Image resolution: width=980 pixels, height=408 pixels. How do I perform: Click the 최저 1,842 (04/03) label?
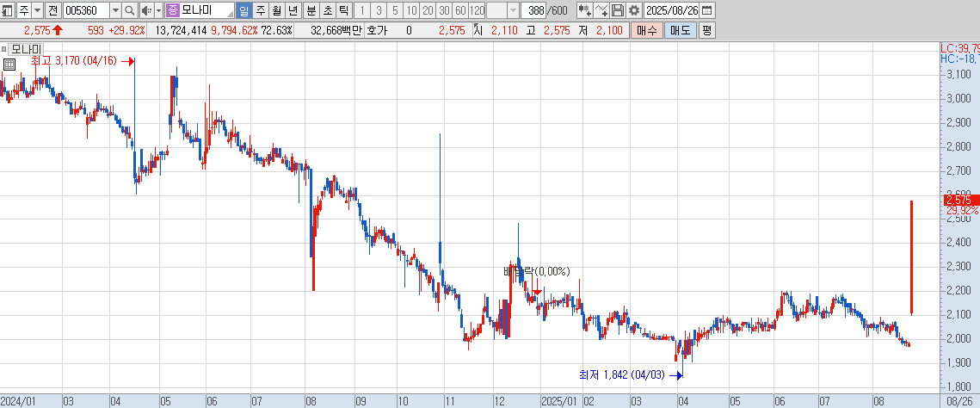pyautogui.click(x=621, y=375)
